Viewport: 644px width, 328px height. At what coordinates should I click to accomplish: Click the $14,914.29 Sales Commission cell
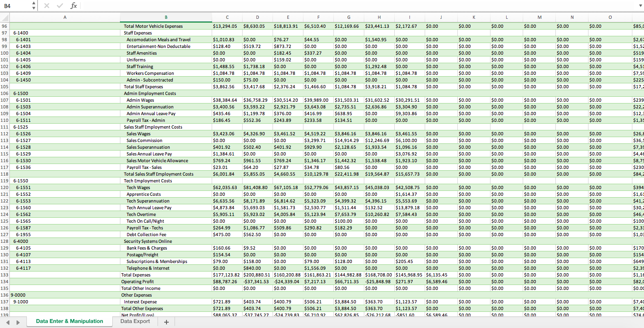click(x=349, y=141)
